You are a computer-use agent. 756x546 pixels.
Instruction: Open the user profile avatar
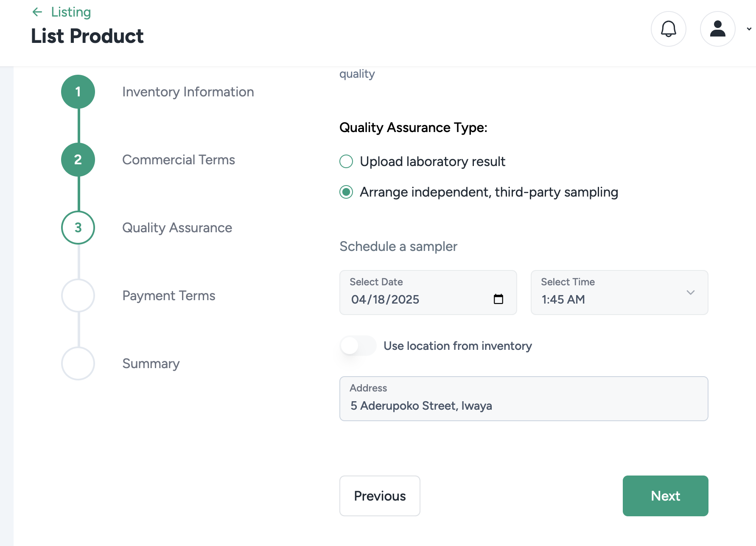click(x=717, y=29)
